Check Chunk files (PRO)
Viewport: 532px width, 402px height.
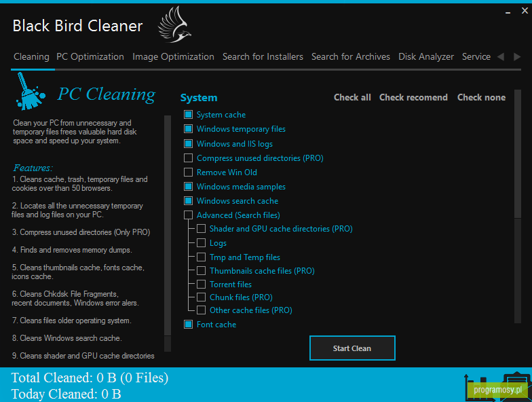[x=201, y=297]
